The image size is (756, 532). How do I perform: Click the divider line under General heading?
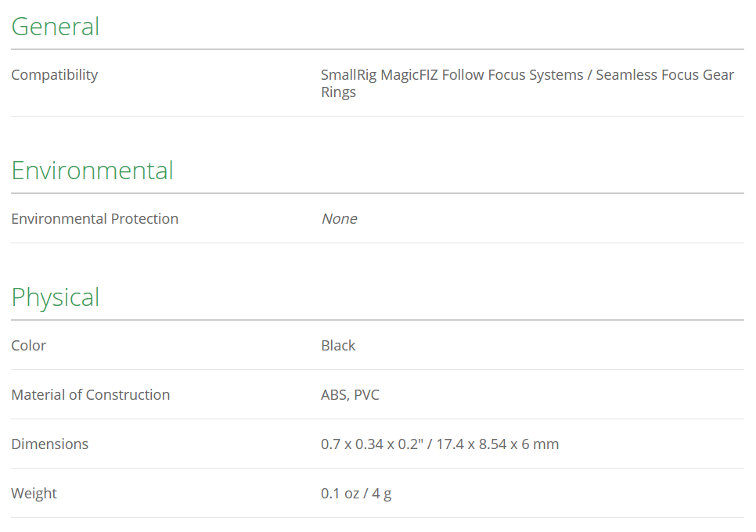click(377, 49)
